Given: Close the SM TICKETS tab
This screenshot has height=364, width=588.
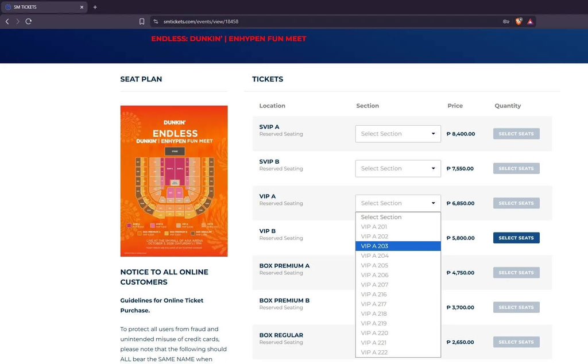Looking at the screenshot, I should 82,7.
